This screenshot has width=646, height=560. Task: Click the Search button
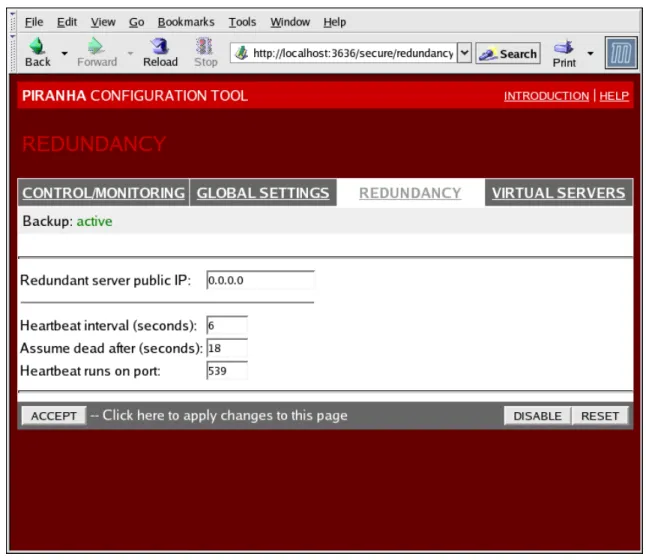(x=508, y=54)
